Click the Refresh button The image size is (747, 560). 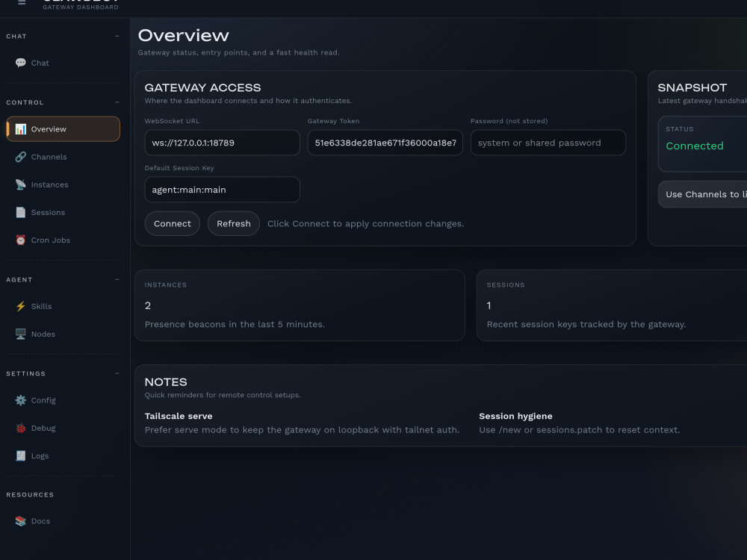pyautogui.click(x=233, y=223)
